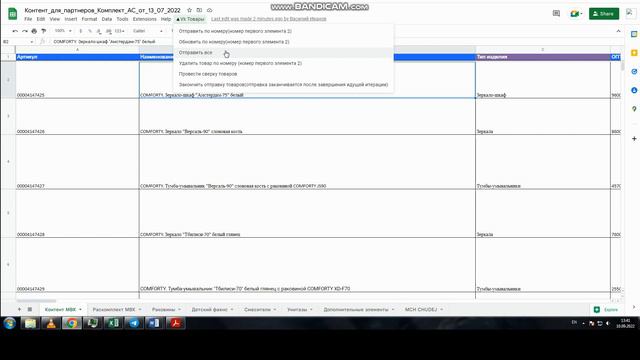The height and width of the screenshot is (360, 640).
Task: Open the Раковины tab dropdown arrow
Action: (x=180, y=309)
